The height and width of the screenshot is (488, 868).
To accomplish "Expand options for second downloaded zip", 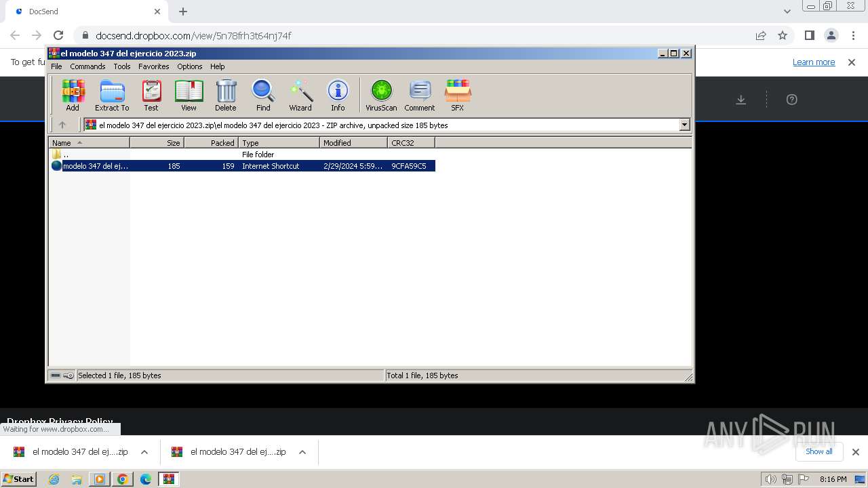I will pos(302,452).
